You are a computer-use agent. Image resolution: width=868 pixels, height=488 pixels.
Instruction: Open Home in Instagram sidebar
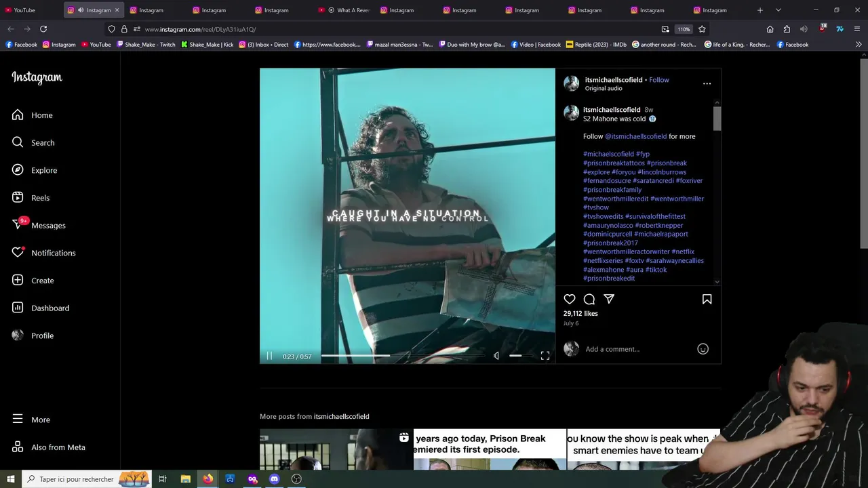[x=32, y=115]
